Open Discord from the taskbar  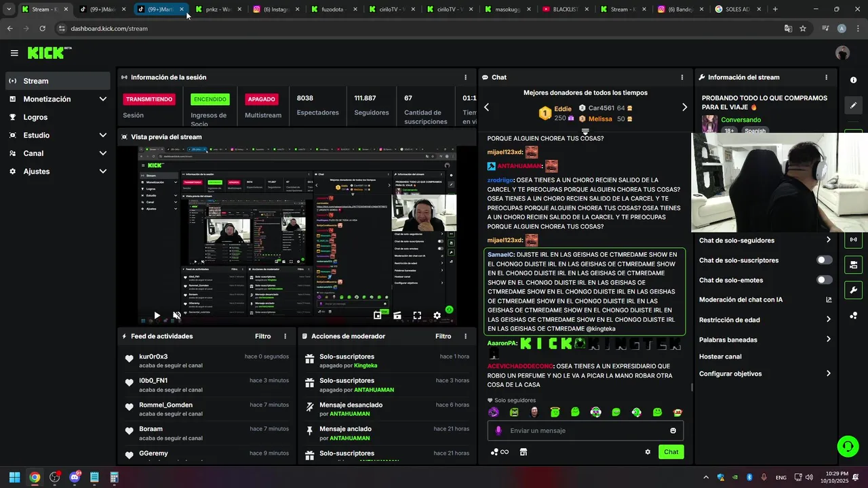(75, 477)
